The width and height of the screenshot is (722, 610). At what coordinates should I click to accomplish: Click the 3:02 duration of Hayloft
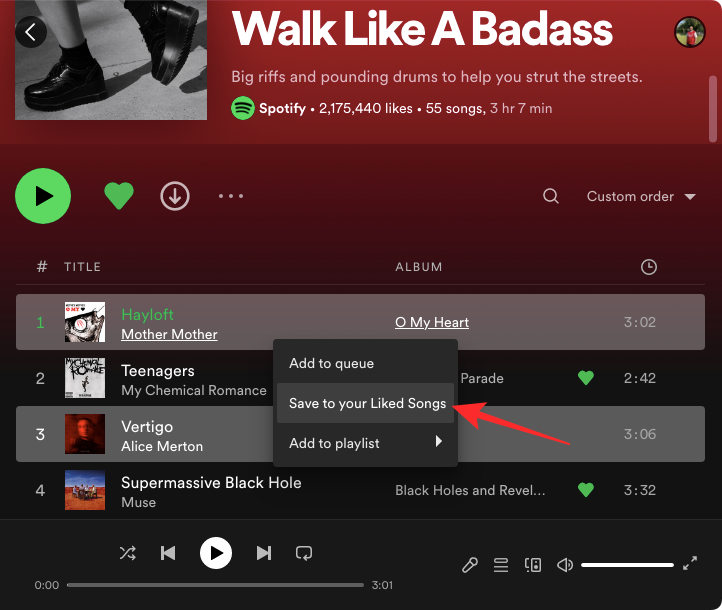point(640,322)
